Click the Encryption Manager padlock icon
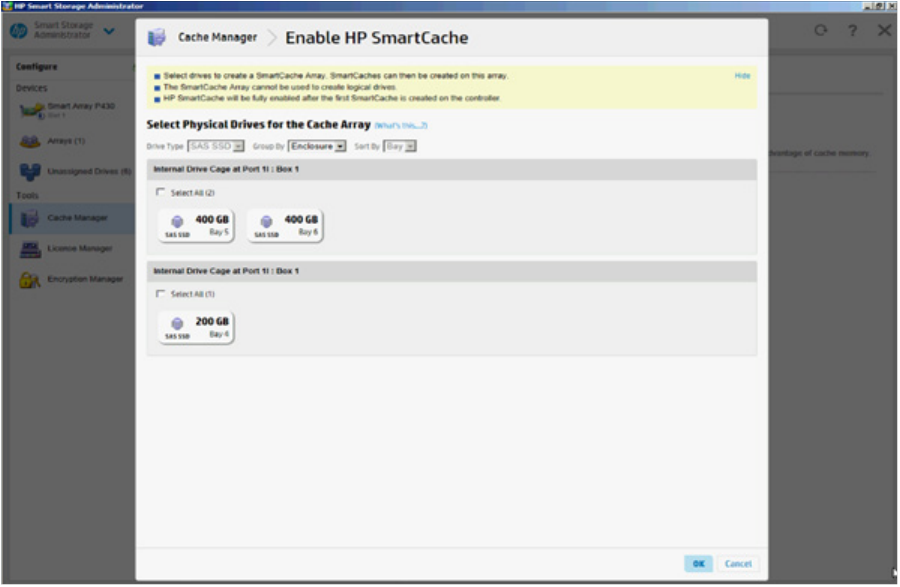900x587 pixels. [30, 279]
